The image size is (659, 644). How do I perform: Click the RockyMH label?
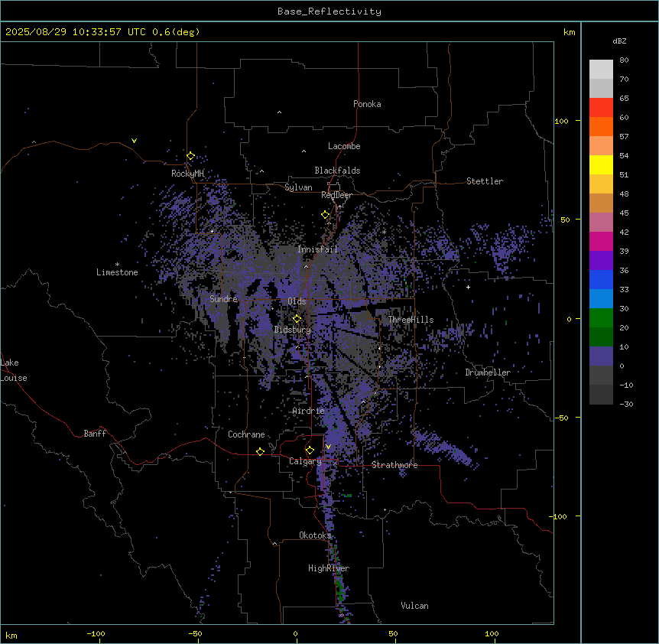pyautogui.click(x=187, y=174)
